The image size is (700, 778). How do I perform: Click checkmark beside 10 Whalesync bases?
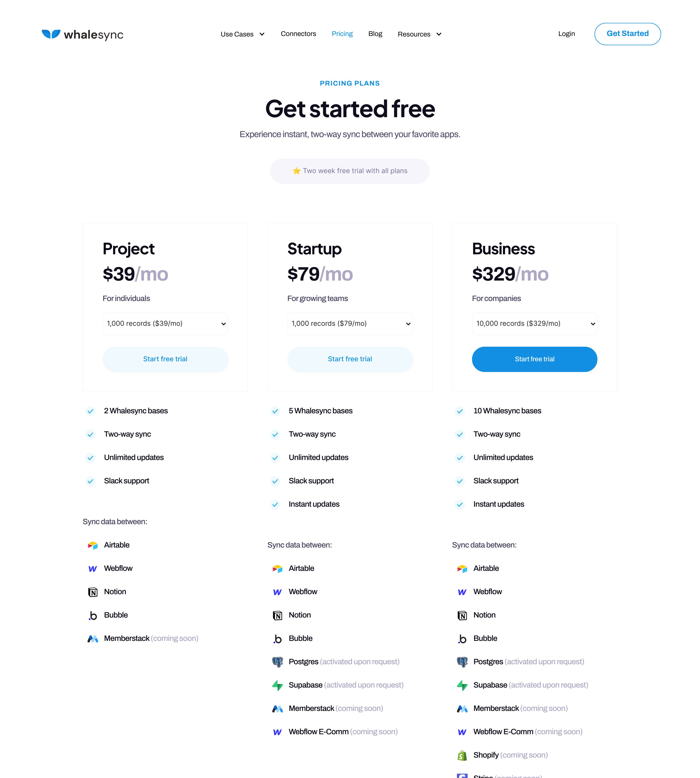click(460, 411)
